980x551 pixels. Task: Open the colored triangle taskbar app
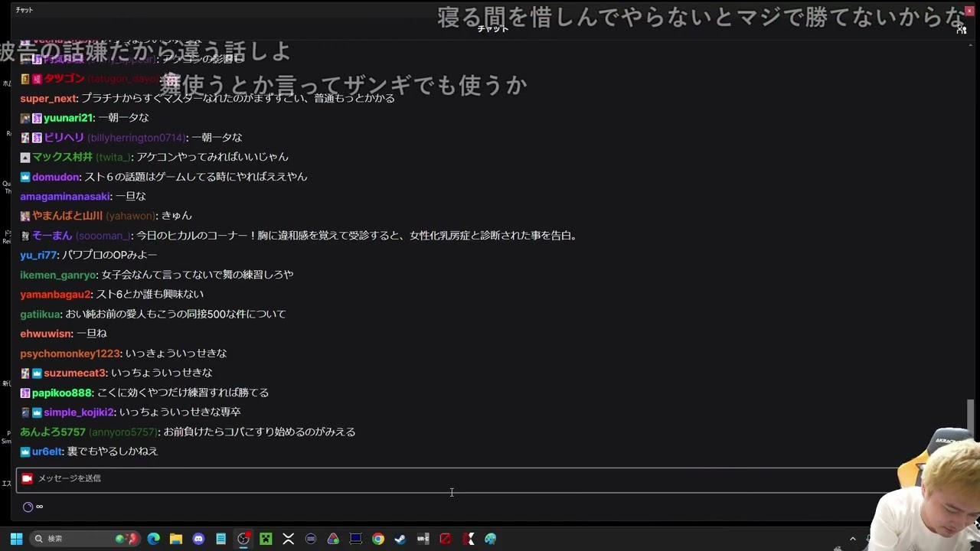tap(333, 539)
